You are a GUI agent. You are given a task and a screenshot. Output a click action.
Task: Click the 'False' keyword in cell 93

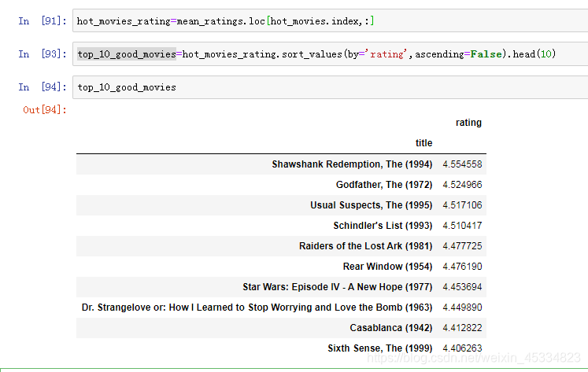click(486, 54)
